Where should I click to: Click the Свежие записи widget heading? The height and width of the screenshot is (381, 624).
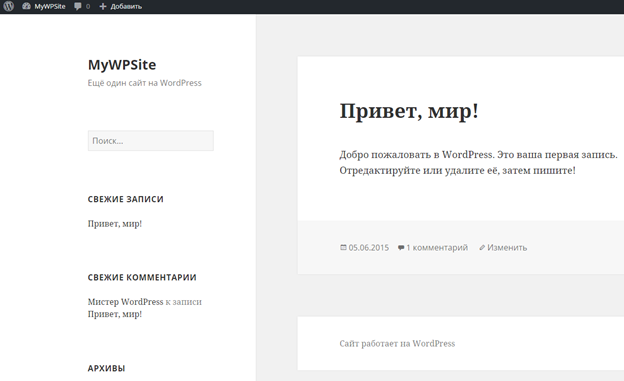[x=125, y=199]
